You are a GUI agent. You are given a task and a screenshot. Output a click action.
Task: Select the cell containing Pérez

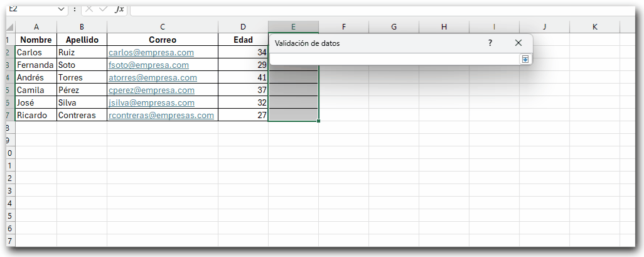(82, 90)
